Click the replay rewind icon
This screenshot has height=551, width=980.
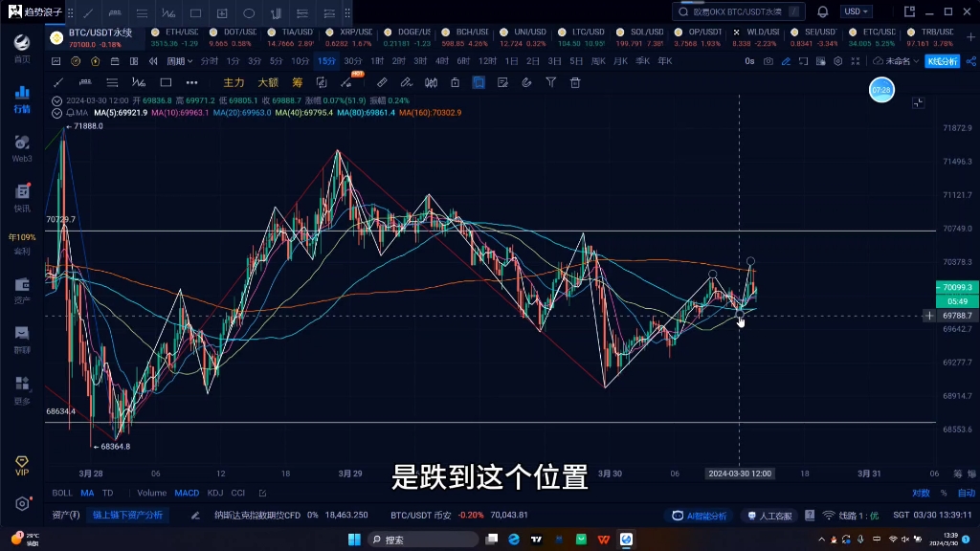tap(153, 61)
